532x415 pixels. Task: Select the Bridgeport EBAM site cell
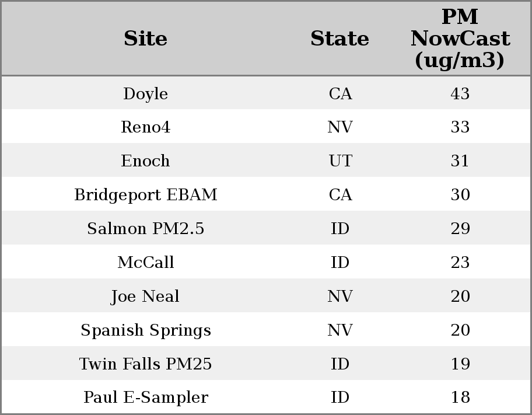coord(145,195)
